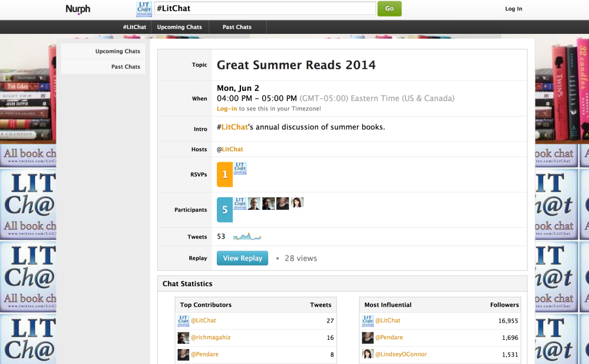
Task: Open Upcoming Chats in the dark navigation bar
Action: 179,27
